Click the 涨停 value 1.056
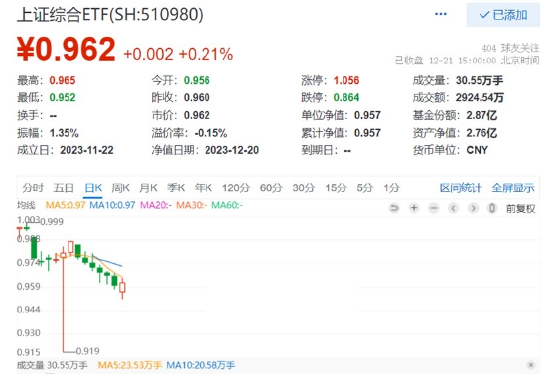 (x=347, y=80)
